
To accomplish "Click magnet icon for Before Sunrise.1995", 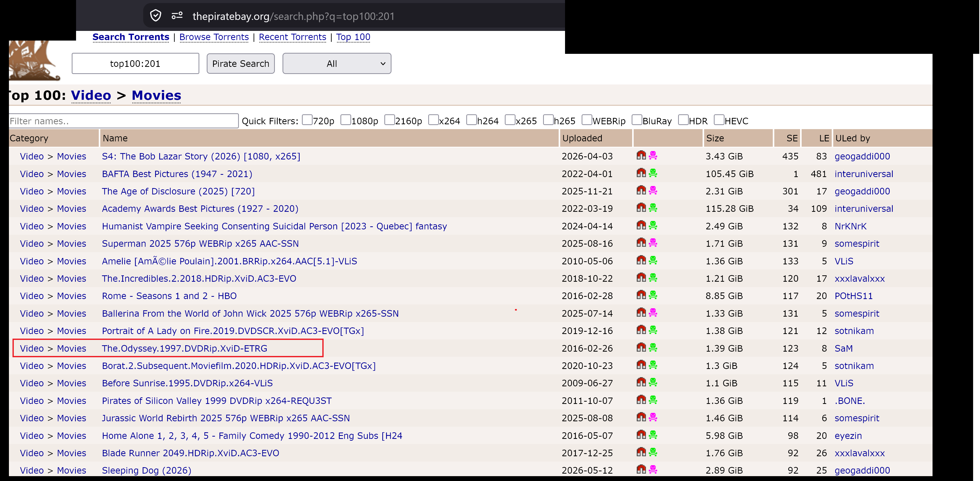I will (x=641, y=382).
